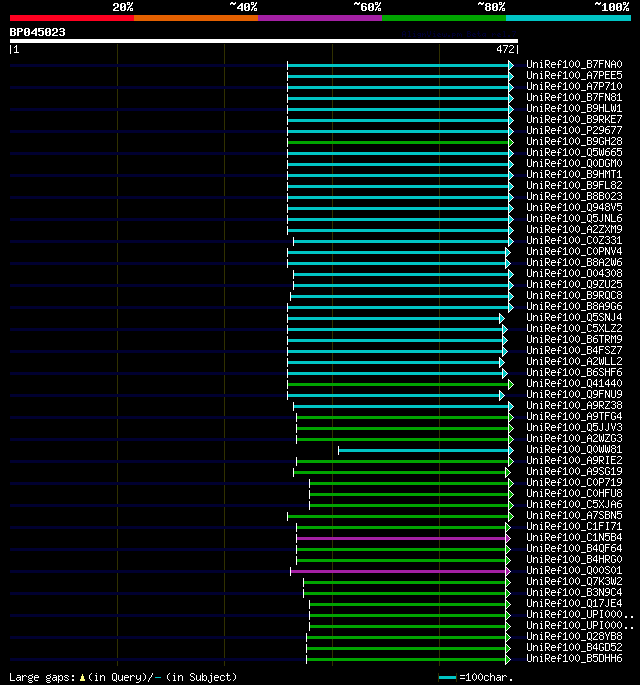Image resolution: width=640 pixels, height=685 pixels.
Task: Open hit UniRef100_Q5W665
Action: (574, 152)
